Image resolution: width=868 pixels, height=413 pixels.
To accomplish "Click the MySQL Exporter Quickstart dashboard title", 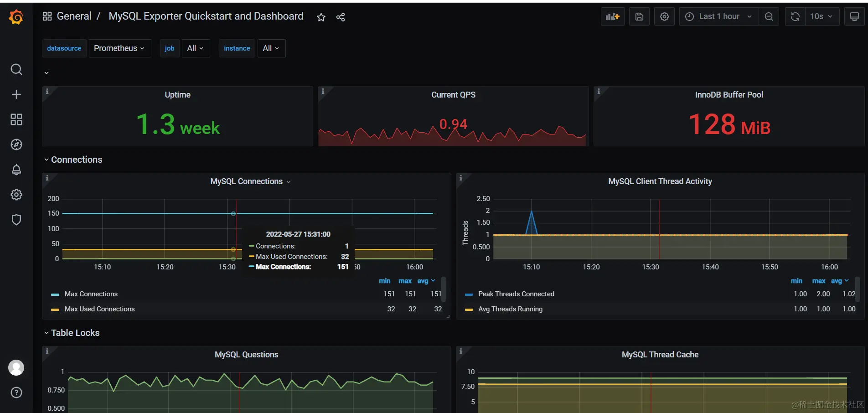I will click(206, 16).
